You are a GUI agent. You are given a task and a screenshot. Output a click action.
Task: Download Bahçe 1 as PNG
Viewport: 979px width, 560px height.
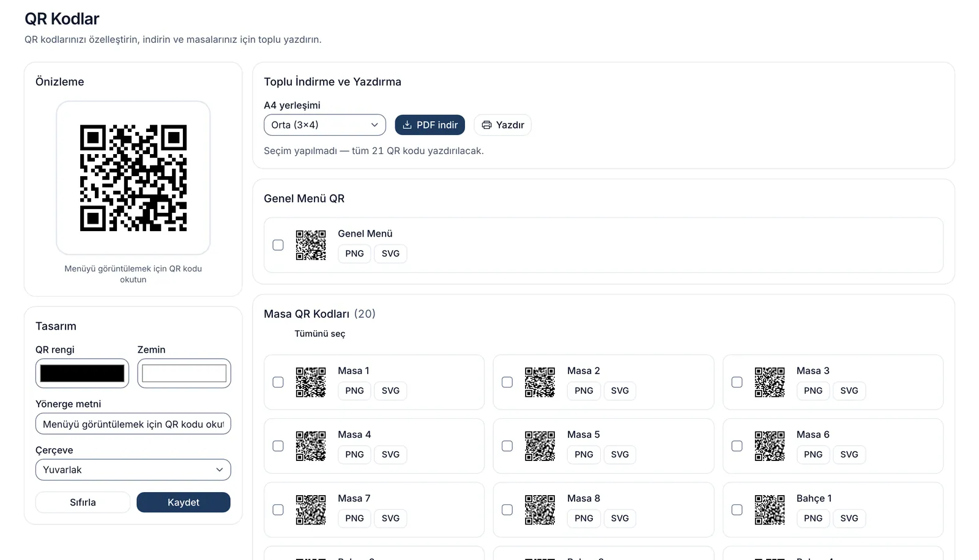tap(813, 518)
